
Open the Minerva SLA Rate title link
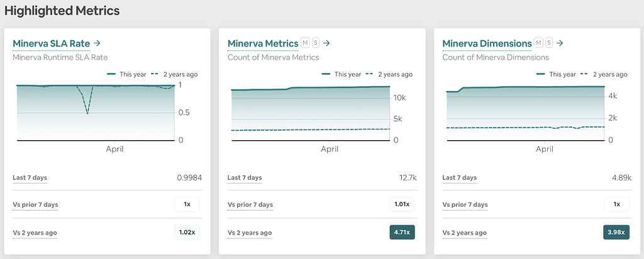click(52, 43)
